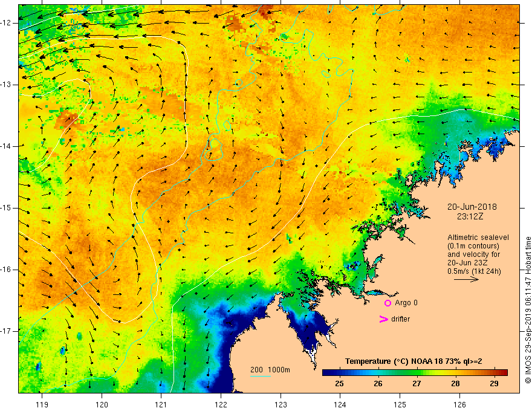The height and width of the screenshot is (411, 532).
Task: Click the magenta drifter legend arrow symbol
Action: tap(383, 319)
